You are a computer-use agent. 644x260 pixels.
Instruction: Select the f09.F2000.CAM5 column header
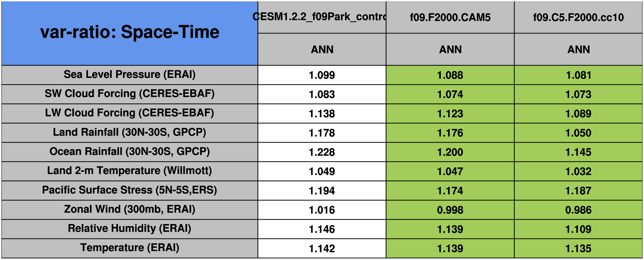[450, 17]
